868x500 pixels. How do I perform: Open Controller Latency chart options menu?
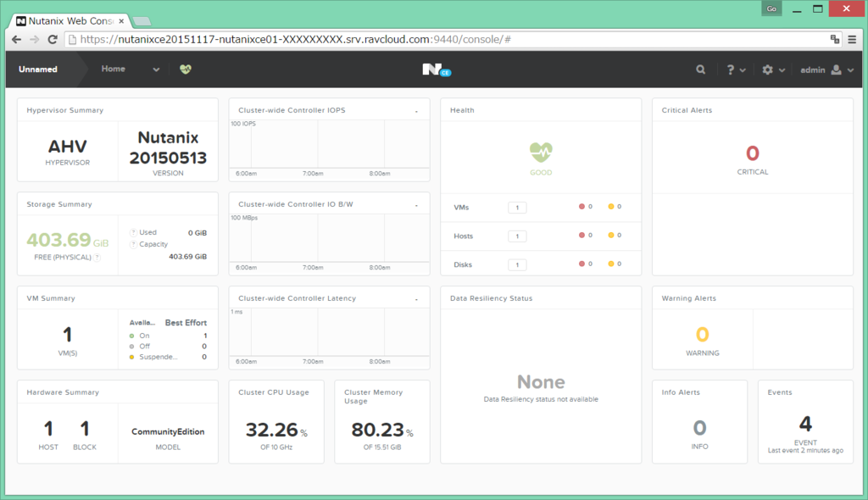click(x=416, y=299)
